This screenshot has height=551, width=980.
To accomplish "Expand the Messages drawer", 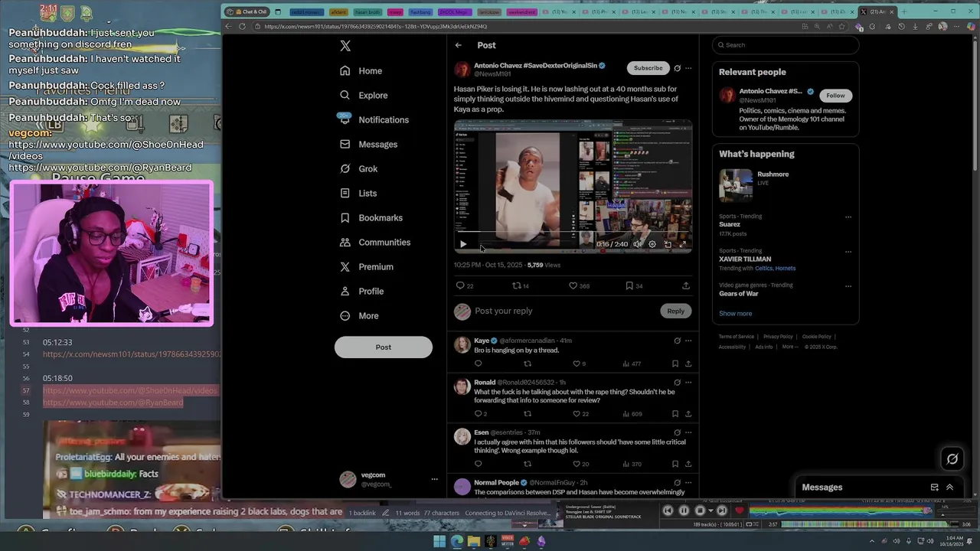I will pyautogui.click(x=949, y=487).
